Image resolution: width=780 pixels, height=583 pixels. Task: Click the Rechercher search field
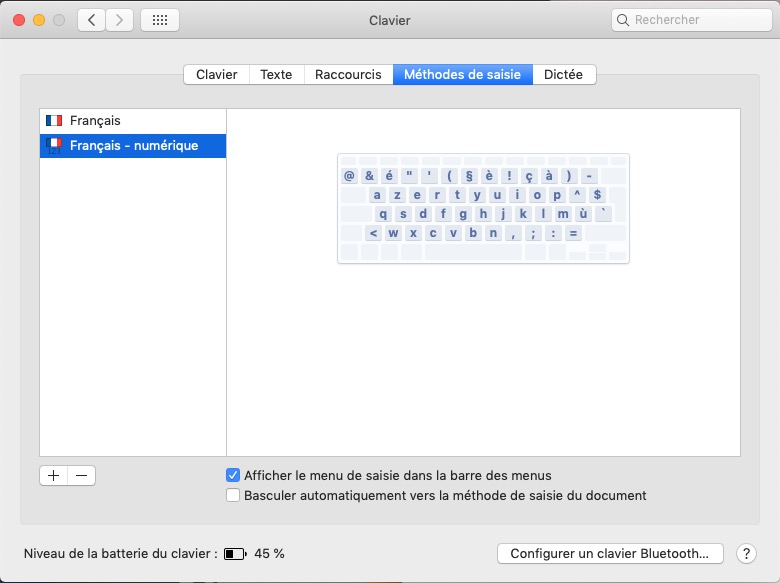click(x=691, y=20)
